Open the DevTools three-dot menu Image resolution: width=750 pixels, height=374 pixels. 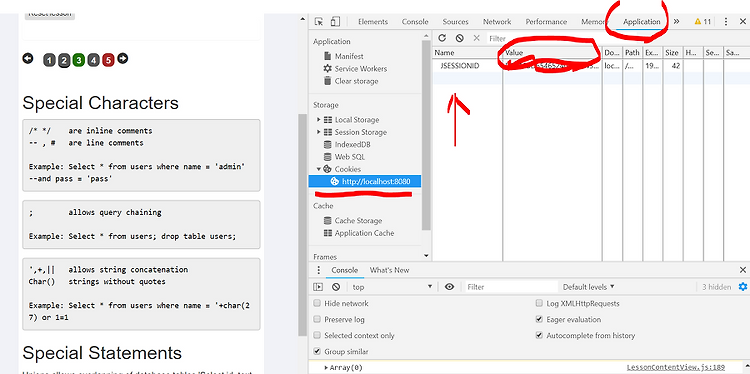pos(726,22)
